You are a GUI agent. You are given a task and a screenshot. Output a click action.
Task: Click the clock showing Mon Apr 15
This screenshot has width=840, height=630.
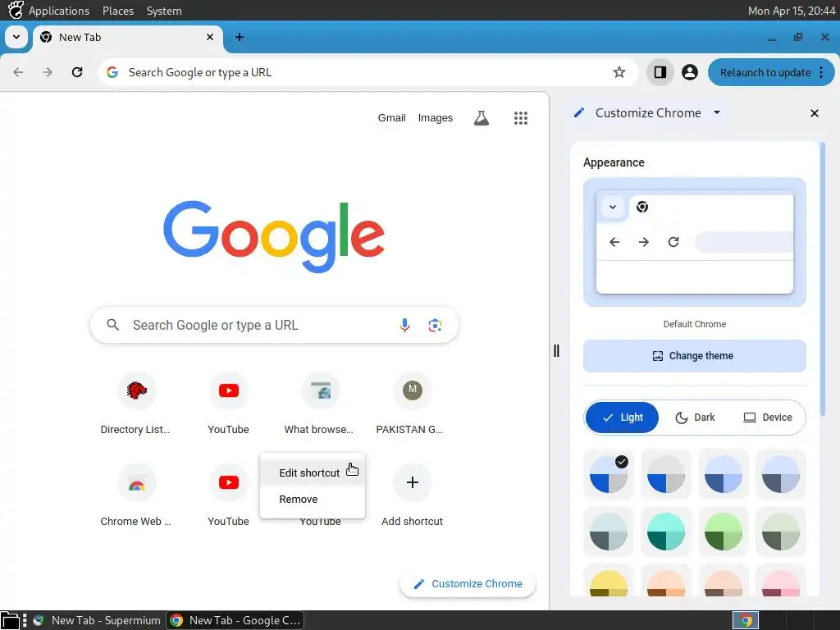tap(792, 11)
